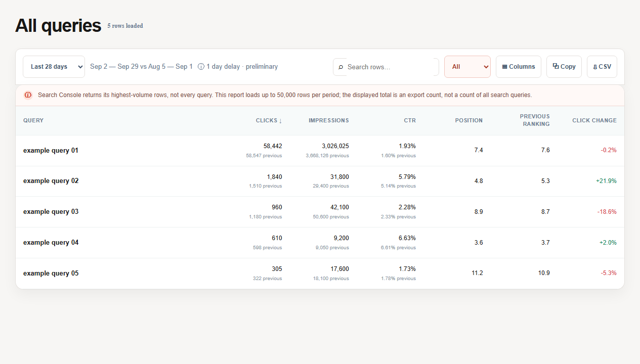Viewport: 640px width, 364px height.
Task: Click the All queries heading
Action: click(x=58, y=25)
